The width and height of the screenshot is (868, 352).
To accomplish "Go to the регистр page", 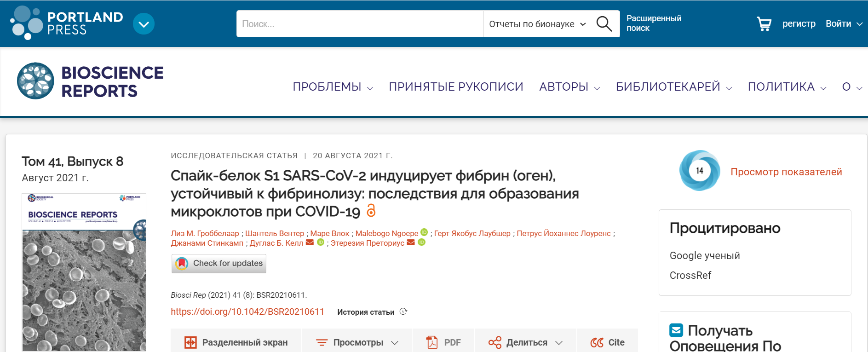I will coord(799,23).
